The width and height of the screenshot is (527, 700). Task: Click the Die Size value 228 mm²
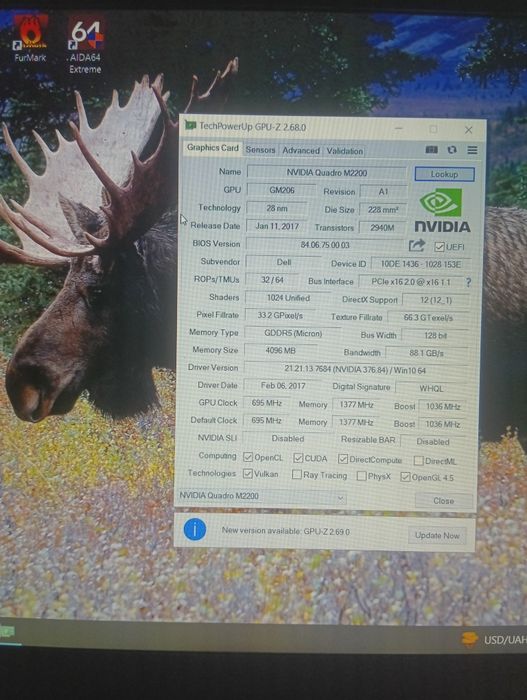pyautogui.click(x=383, y=209)
